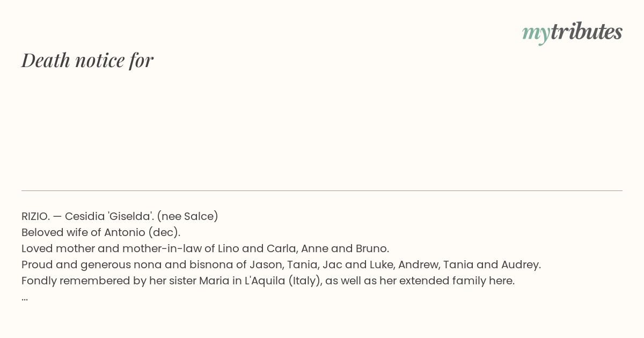Click the name "Audrey" in the notice
This screenshot has width=644, height=338.
tap(520, 264)
